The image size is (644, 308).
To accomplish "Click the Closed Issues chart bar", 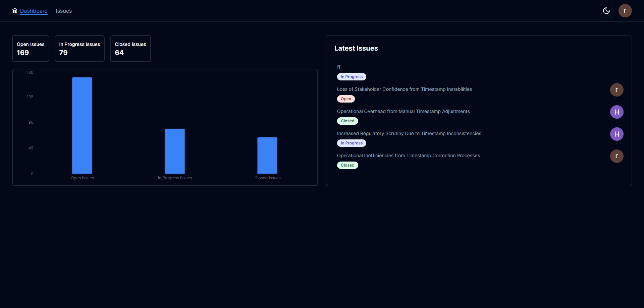I will pos(267,156).
